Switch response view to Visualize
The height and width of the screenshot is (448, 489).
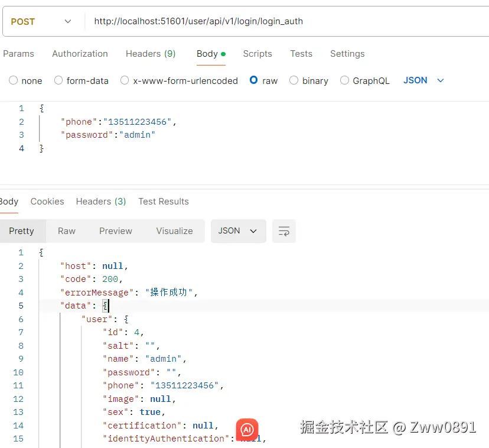coord(174,231)
